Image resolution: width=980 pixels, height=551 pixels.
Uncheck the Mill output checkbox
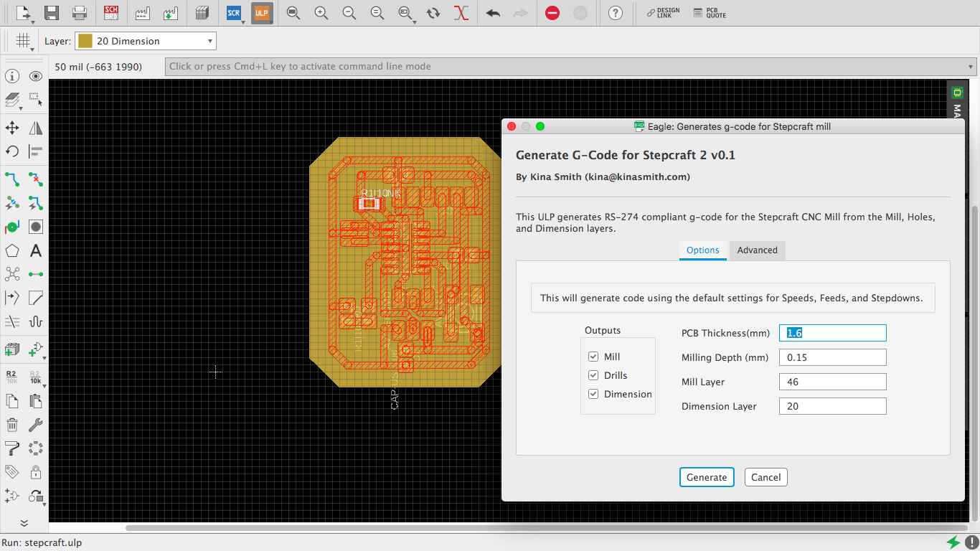593,357
